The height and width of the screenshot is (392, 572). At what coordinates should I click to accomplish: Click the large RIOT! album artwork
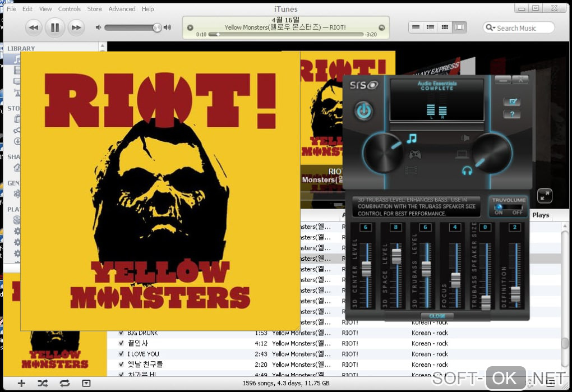[x=160, y=191]
